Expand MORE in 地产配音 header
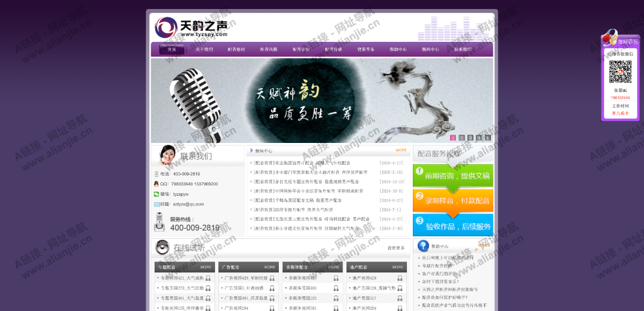This screenshot has height=311, width=644. coord(397,267)
